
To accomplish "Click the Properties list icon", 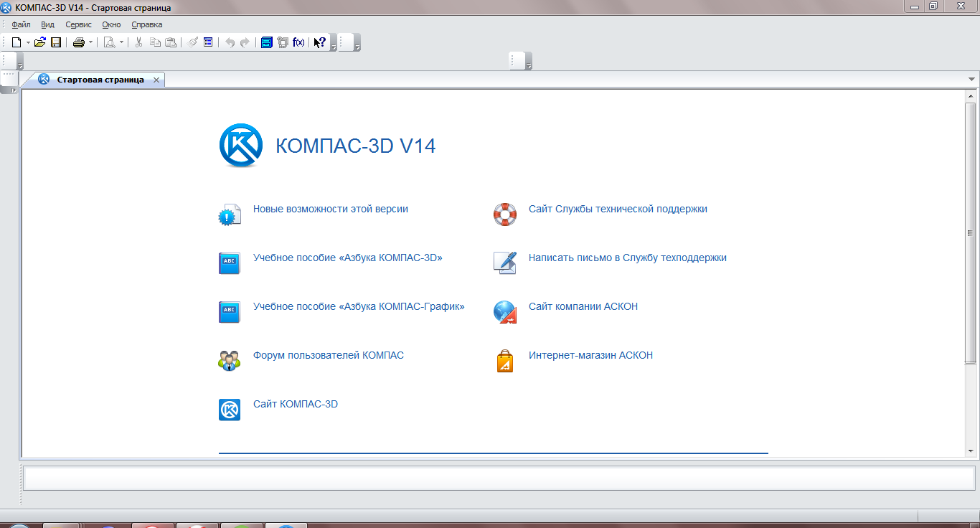I will coord(208,42).
